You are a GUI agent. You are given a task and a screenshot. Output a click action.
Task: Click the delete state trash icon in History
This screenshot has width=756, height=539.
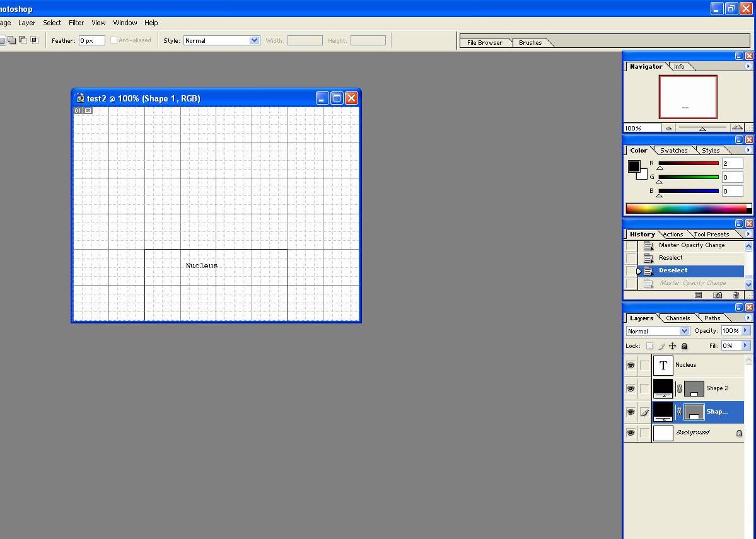736,295
